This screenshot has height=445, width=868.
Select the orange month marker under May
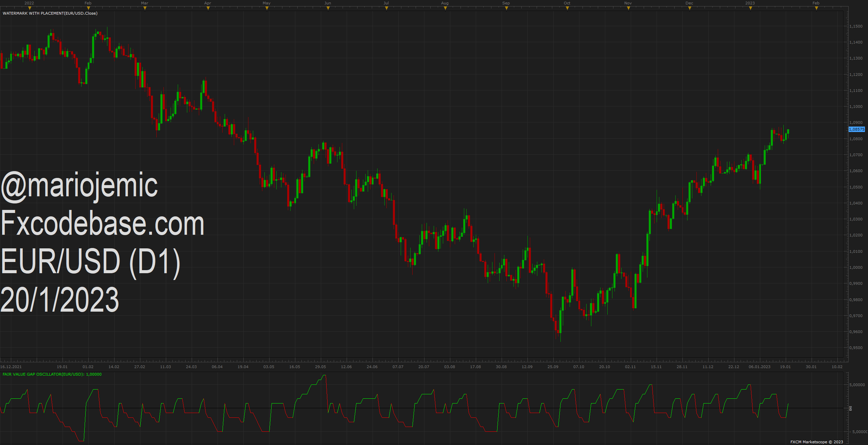tap(267, 8)
